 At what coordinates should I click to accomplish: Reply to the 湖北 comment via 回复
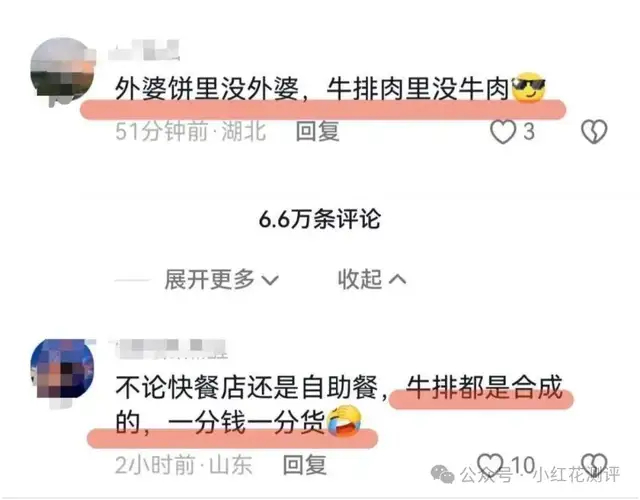[318, 131]
